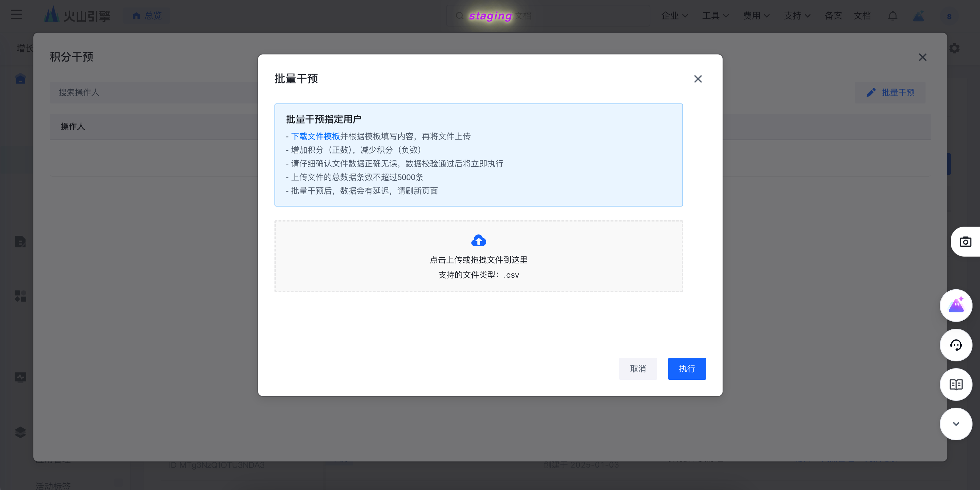
Task: Focus the 搜索操作人 search field
Action: pos(154,92)
